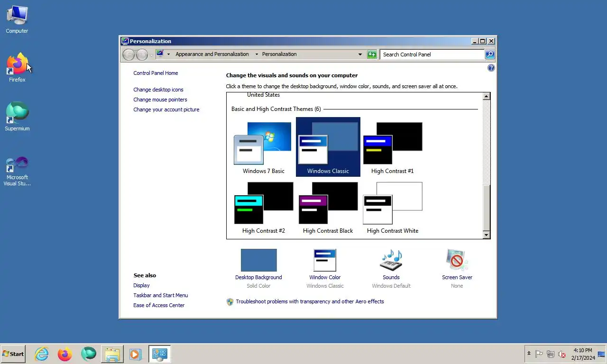The image size is (607, 364).
Task: Open the blue Help question mark
Action: click(x=491, y=68)
